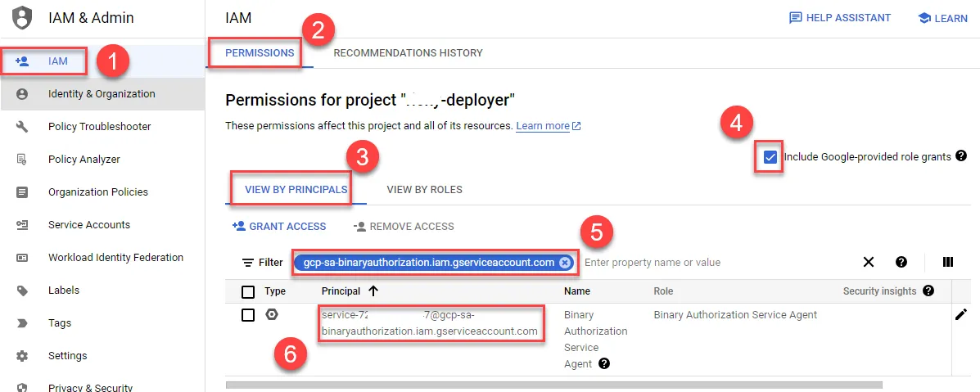This screenshot has height=392, width=980.
Task: Click the Binary Authorization Service Agent role cell
Action: [735, 314]
